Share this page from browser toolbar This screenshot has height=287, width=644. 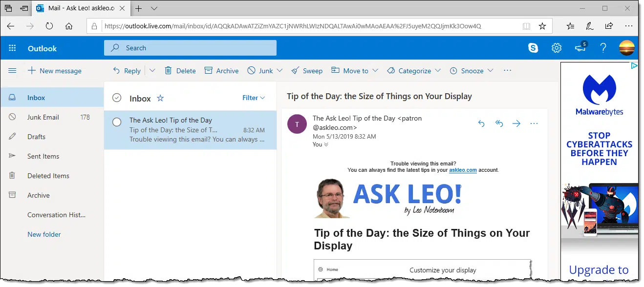point(609,26)
